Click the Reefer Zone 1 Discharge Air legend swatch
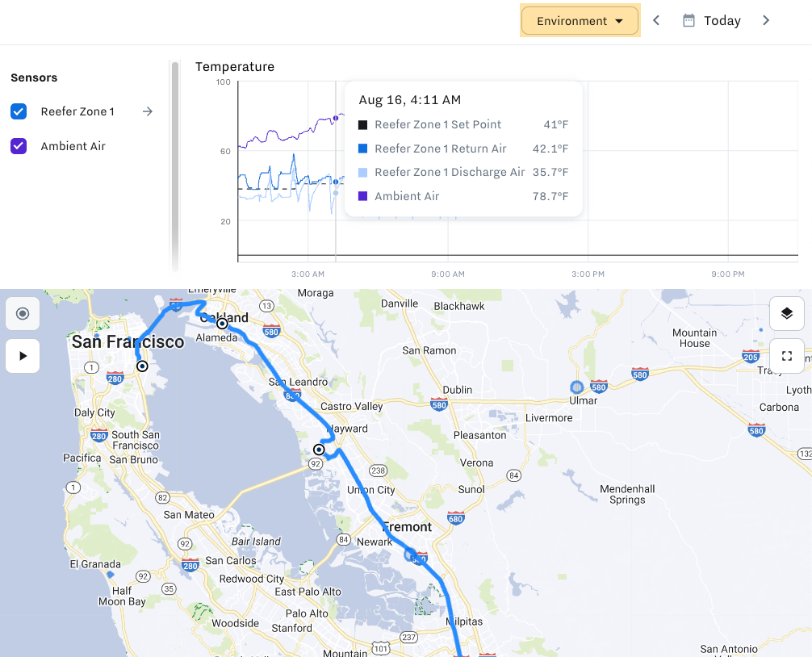 363,173
